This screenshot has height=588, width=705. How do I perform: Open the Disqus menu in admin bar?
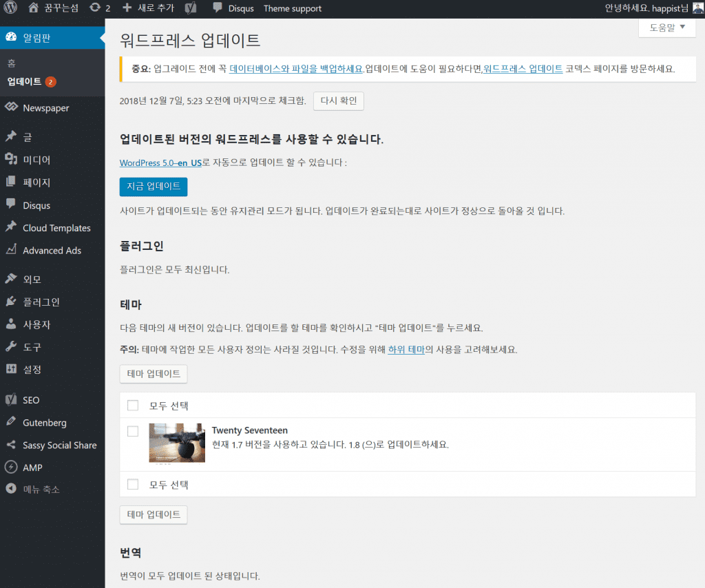pyautogui.click(x=234, y=8)
